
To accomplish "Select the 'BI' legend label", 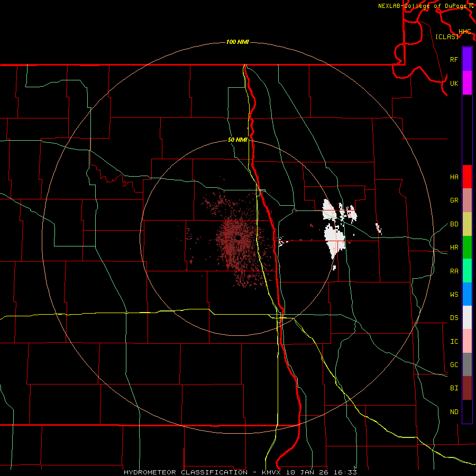I will 454,388.
